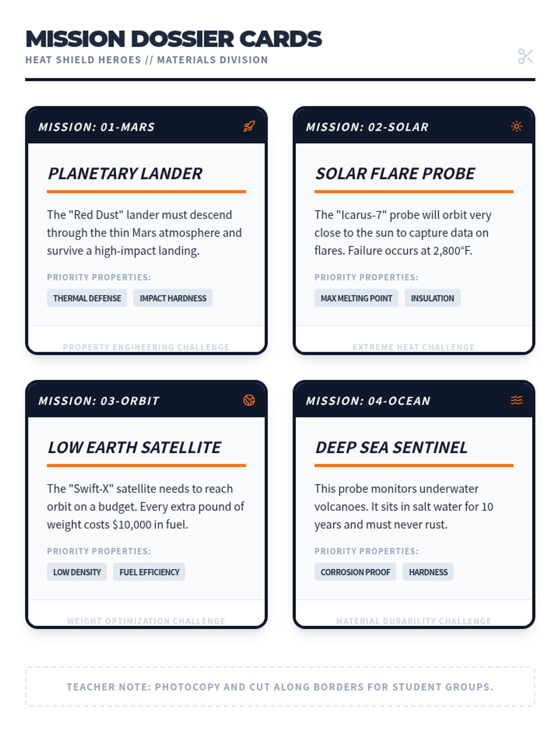Click the Planetary Lander title
Image resolution: width=560 pixels, height=747 pixels.
[125, 174]
